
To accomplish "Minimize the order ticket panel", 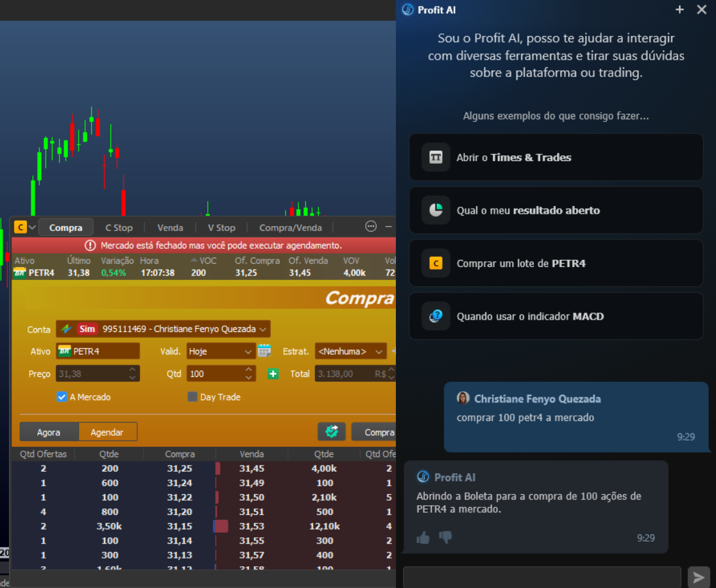I will pyautogui.click(x=389, y=227).
